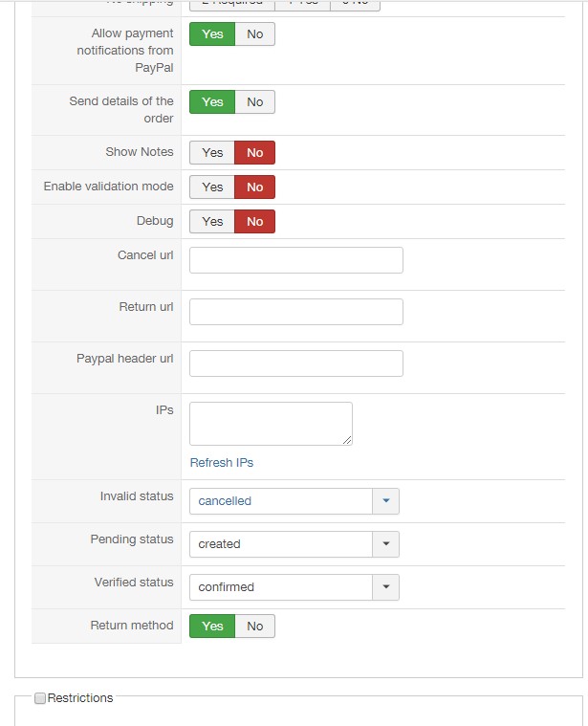Check the Restrictions checkbox
This screenshot has height=726, width=588.
click(x=40, y=699)
